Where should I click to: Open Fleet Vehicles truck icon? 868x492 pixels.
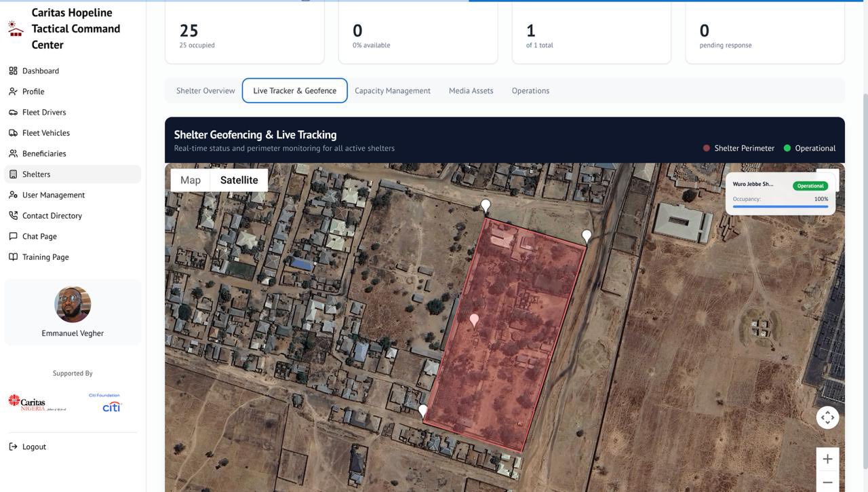pos(13,133)
